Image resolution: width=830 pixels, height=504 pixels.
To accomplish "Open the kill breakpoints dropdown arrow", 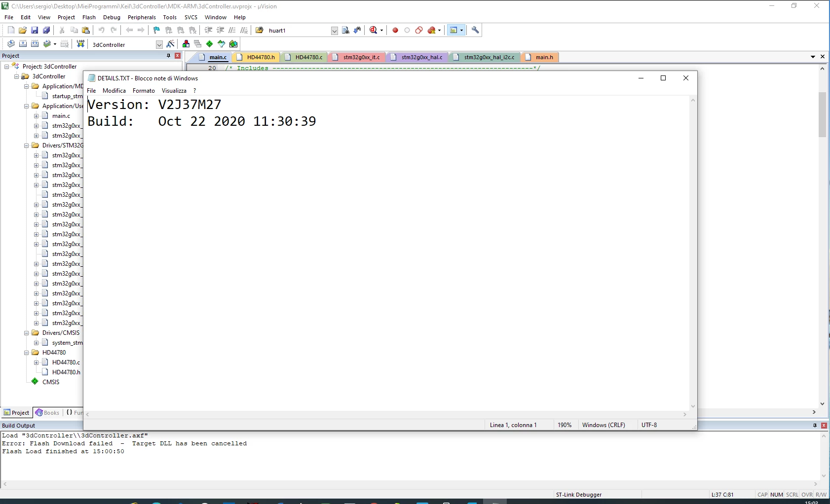I will point(439,31).
